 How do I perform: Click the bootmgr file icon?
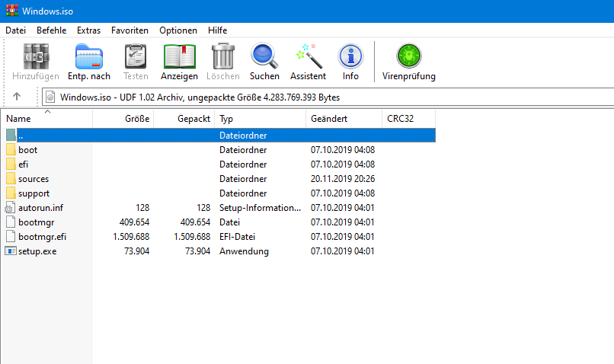point(11,222)
